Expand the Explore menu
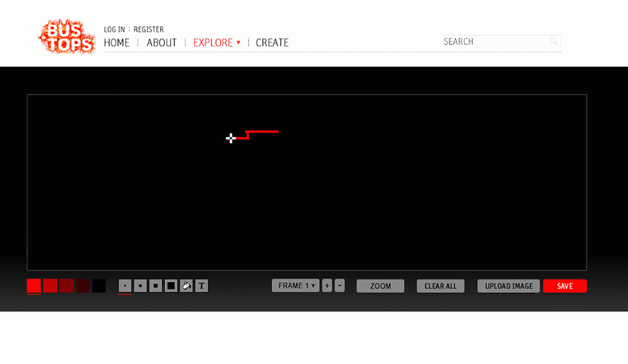The image size is (628, 364). [216, 43]
